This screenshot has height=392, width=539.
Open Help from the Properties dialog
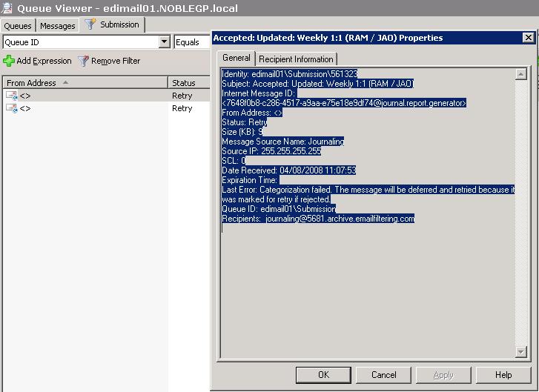[x=503, y=375]
